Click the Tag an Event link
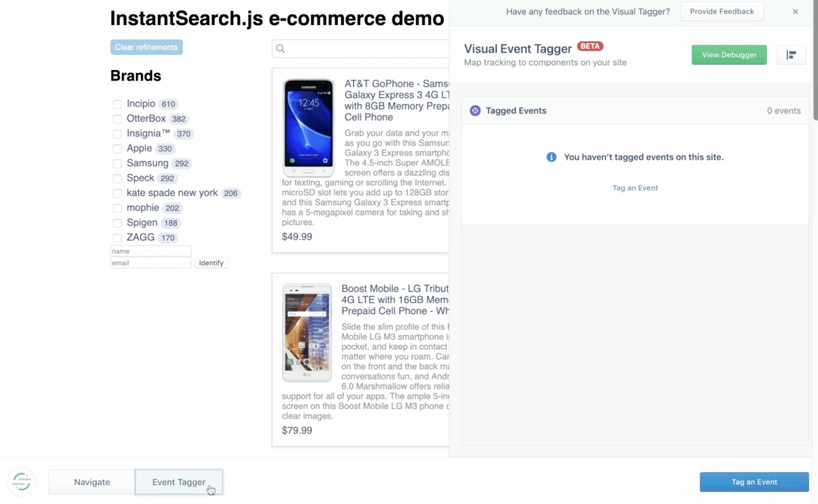This screenshot has height=504, width=818. pos(635,188)
